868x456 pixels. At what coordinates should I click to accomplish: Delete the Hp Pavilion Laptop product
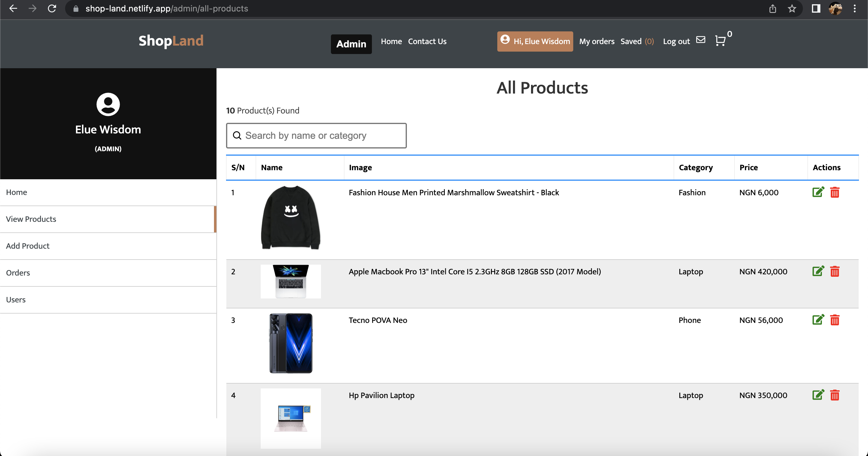835,395
